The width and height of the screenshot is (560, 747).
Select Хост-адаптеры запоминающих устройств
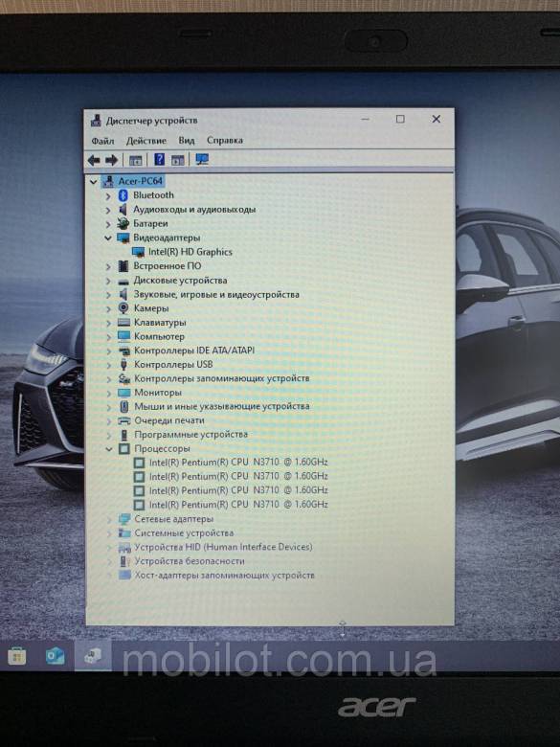[x=224, y=576]
